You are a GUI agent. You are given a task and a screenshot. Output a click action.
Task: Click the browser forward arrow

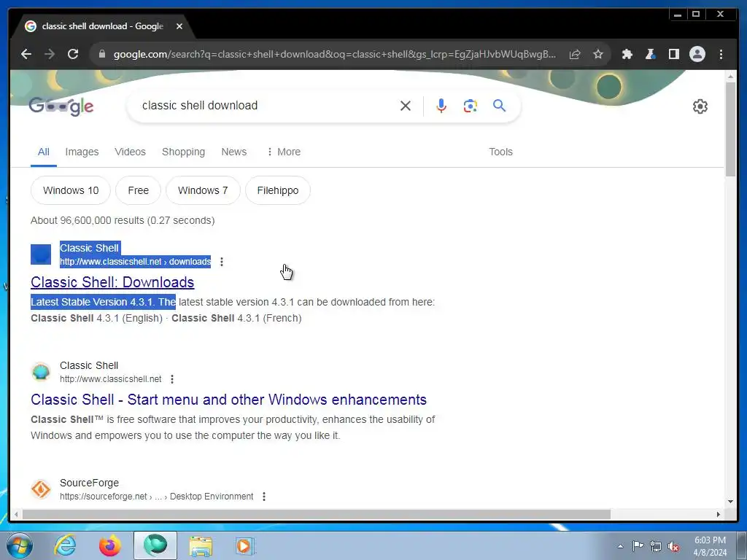50,54
